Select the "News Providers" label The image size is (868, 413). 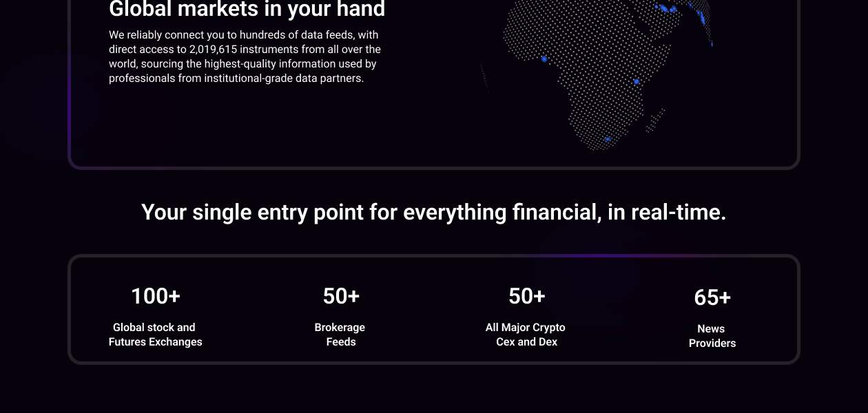(x=712, y=336)
